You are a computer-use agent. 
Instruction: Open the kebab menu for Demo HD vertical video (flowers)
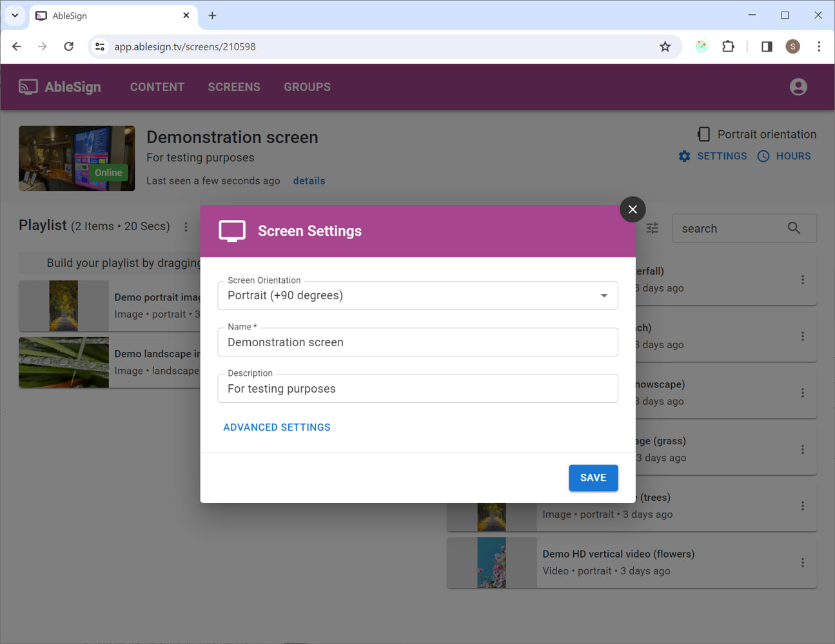coord(803,562)
